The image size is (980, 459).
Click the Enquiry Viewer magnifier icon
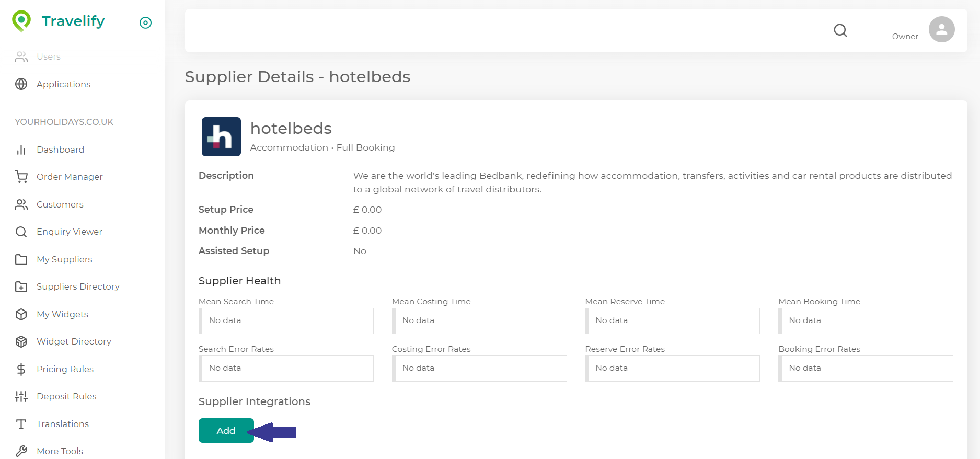tap(21, 232)
